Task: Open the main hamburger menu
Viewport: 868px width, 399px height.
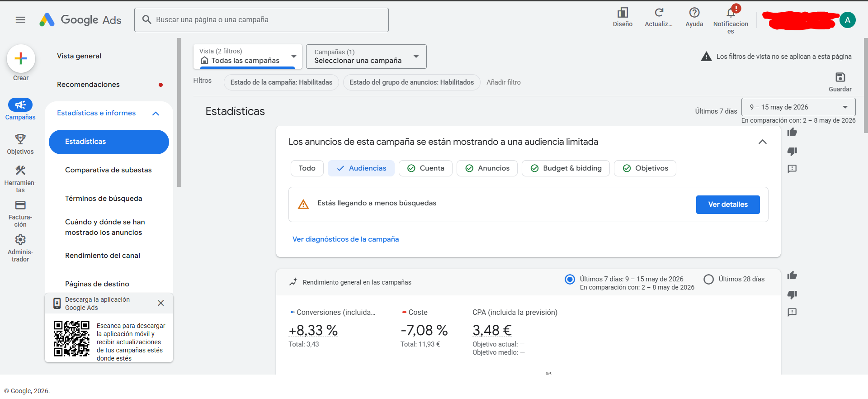Action: pos(20,20)
